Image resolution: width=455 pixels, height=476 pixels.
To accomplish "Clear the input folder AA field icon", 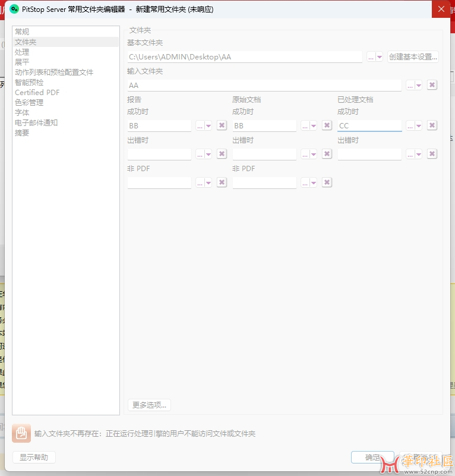I will pyautogui.click(x=432, y=85).
